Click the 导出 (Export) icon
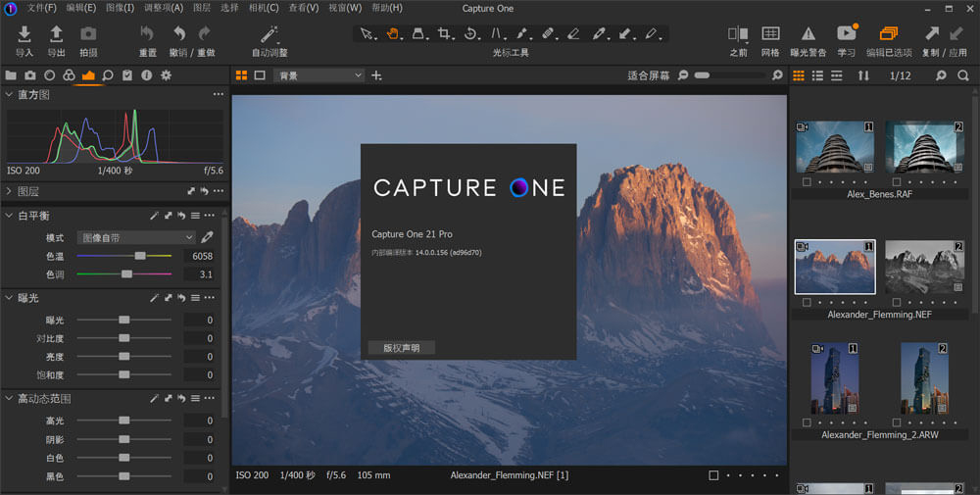 [x=56, y=34]
